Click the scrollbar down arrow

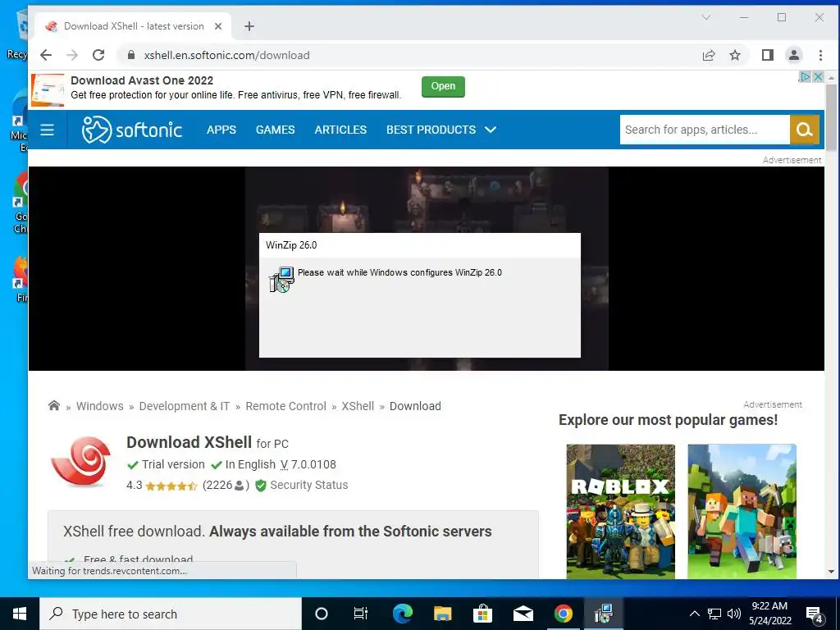click(x=831, y=572)
